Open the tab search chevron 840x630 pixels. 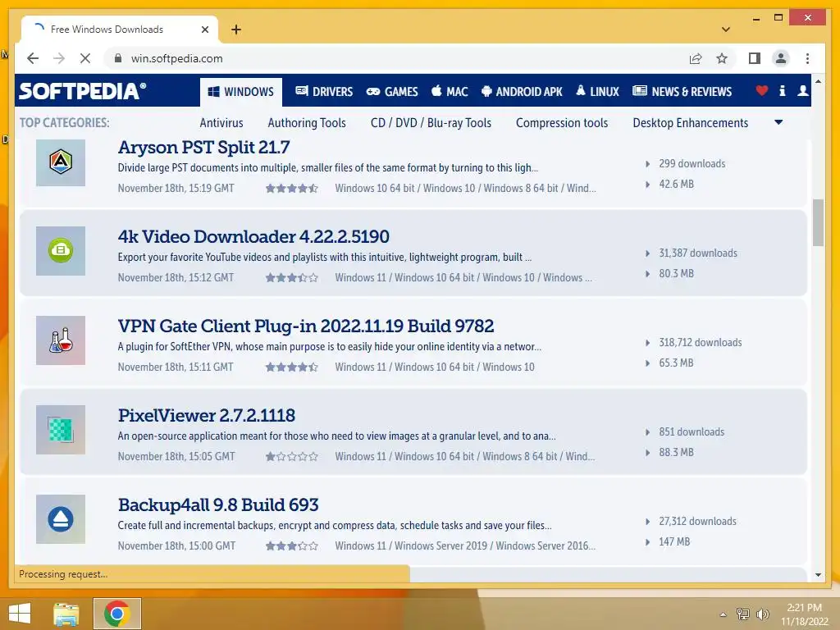(726, 30)
